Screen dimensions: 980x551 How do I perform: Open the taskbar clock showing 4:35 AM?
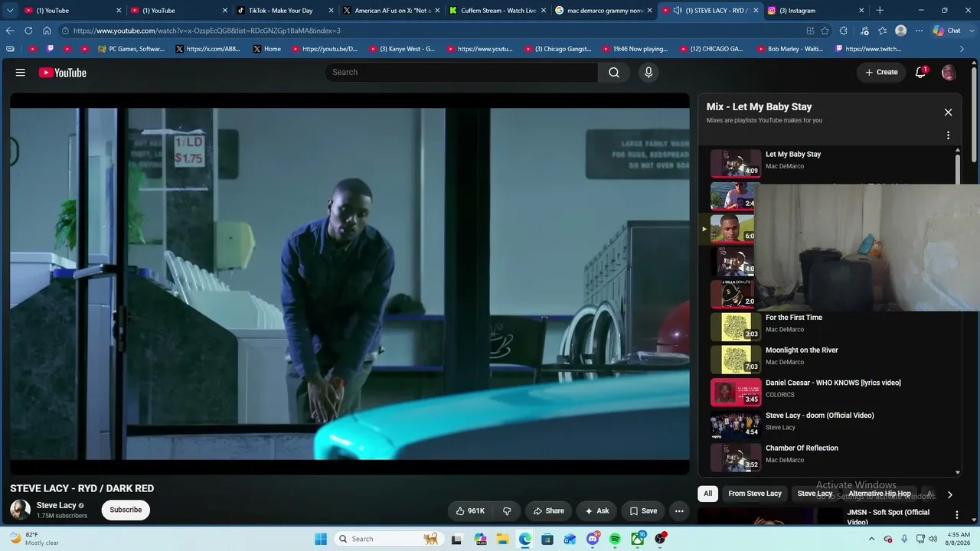click(x=959, y=539)
